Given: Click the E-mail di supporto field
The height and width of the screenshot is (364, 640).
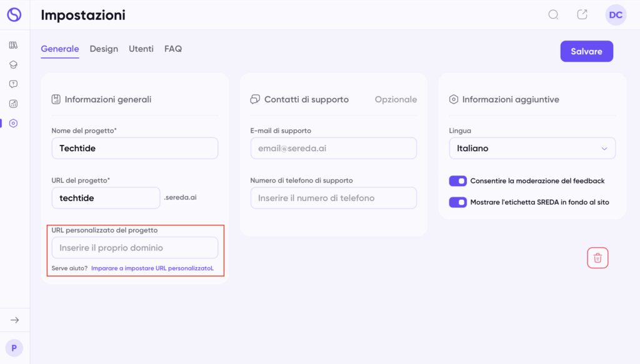Looking at the screenshot, I should (x=334, y=149).
